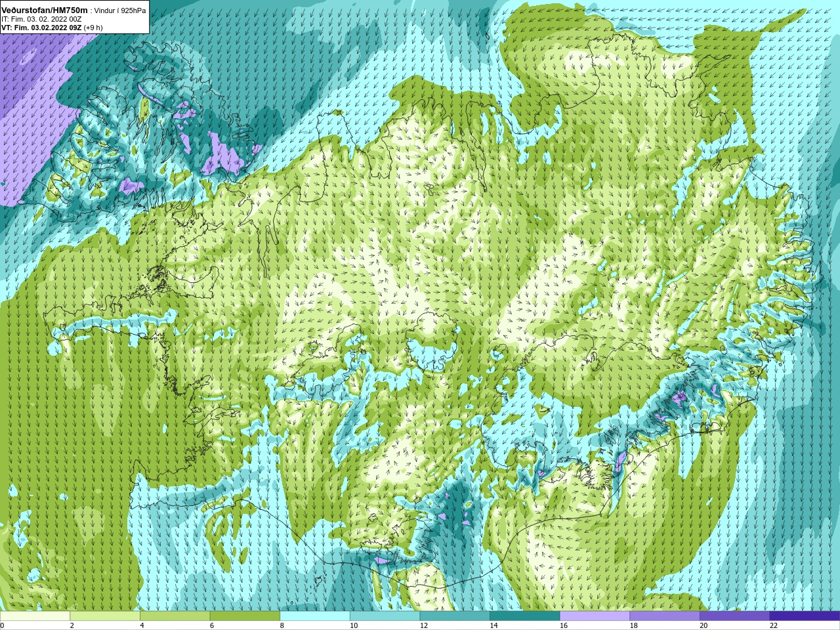Click the legend value label '14'

[493, 625]
